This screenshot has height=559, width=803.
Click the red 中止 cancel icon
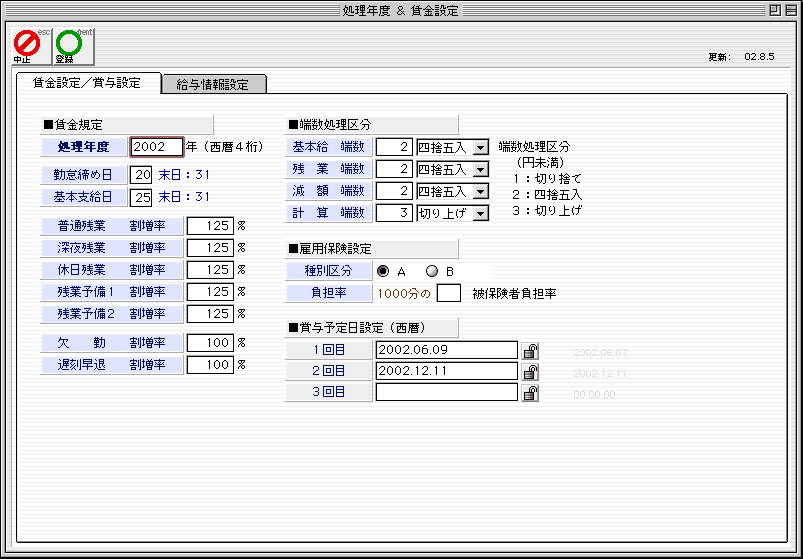point(27,44)
